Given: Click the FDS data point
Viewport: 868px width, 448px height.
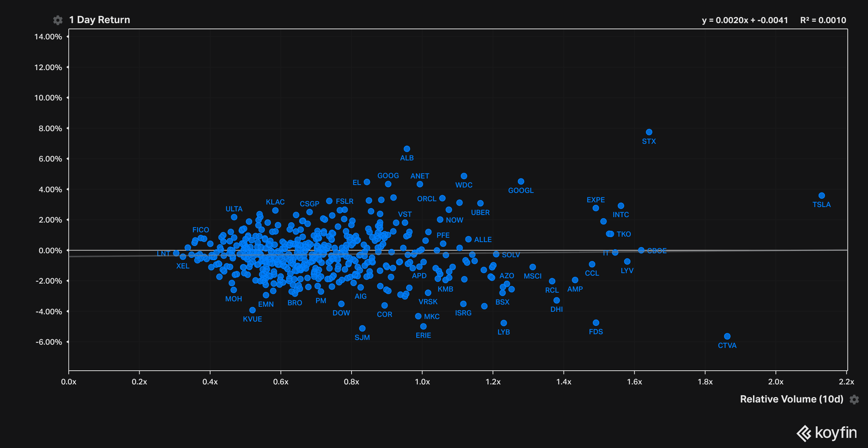Looking at the screenshot, I should pos(596,323).
